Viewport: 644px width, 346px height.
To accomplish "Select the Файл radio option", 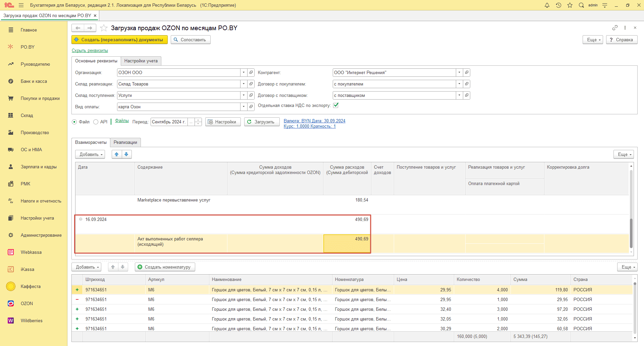I will (74, 122).
